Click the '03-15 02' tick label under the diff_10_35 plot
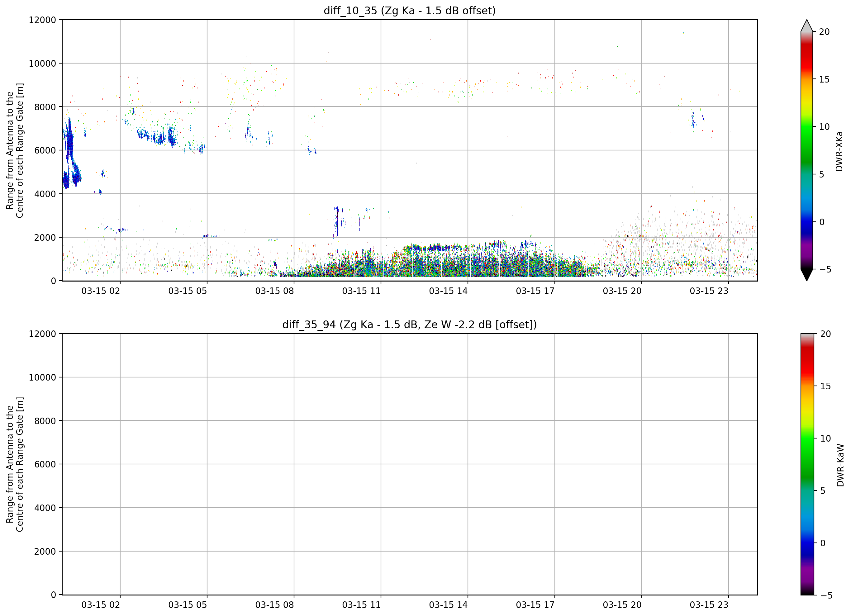This screenshot has height=616, width=851. [x=101, y=291]
